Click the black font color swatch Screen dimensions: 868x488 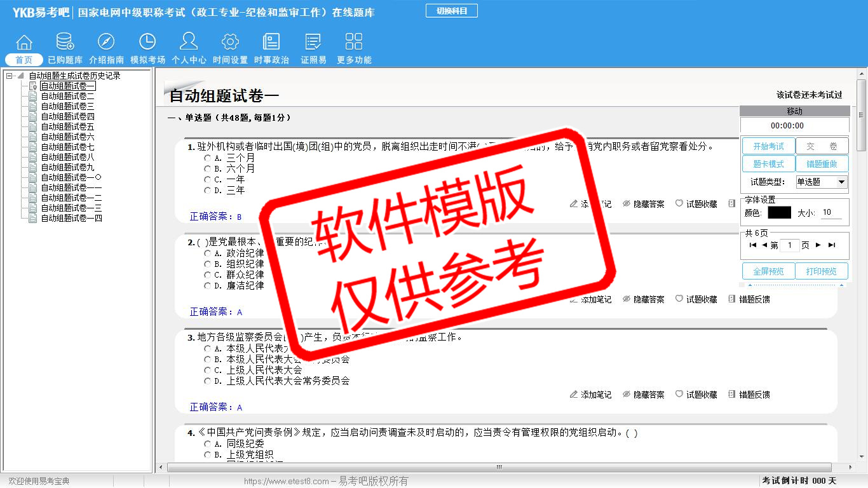coord(779,213)
